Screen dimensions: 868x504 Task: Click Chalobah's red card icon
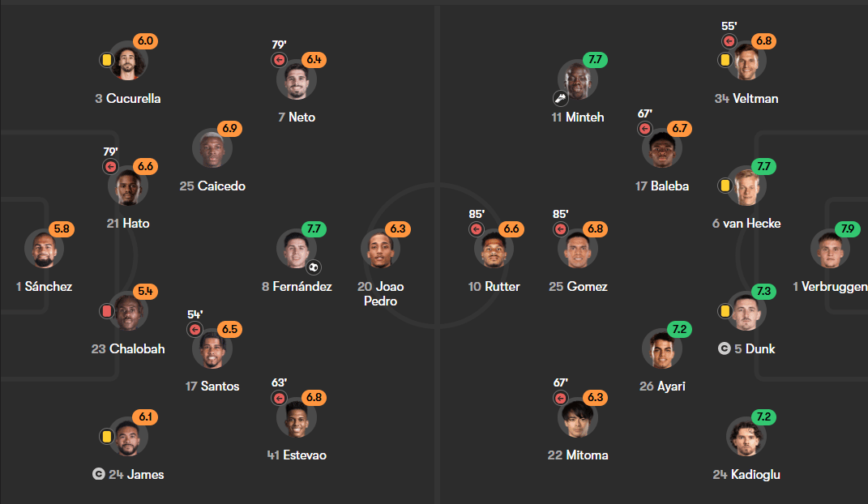coord(107,311)
